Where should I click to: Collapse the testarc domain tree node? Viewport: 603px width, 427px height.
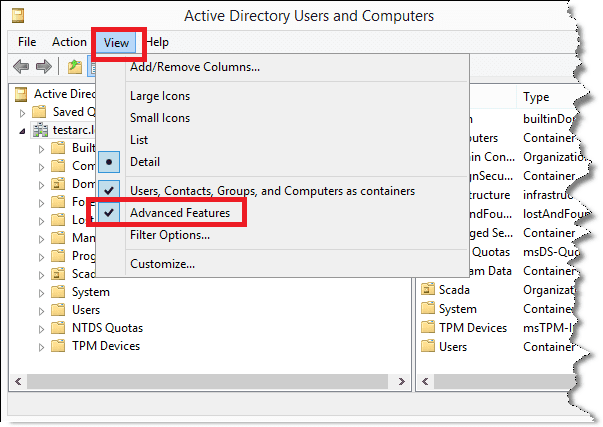pos(22,130)
